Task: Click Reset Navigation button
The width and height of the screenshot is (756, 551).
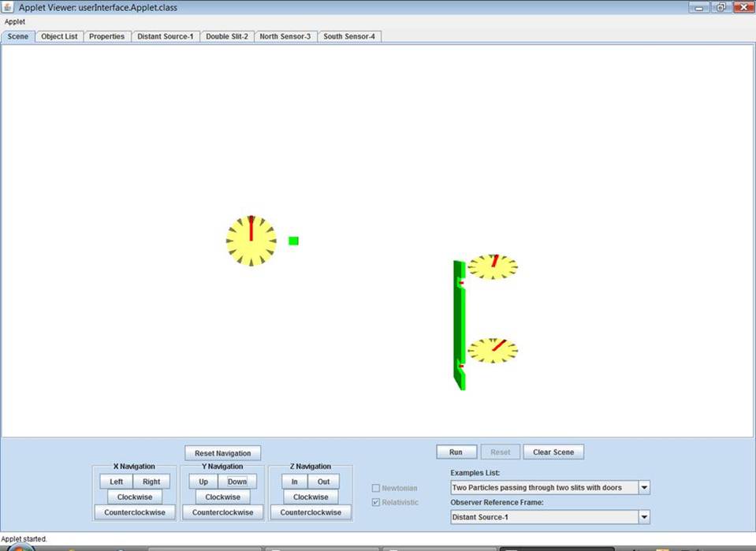Action: point(222,453)
